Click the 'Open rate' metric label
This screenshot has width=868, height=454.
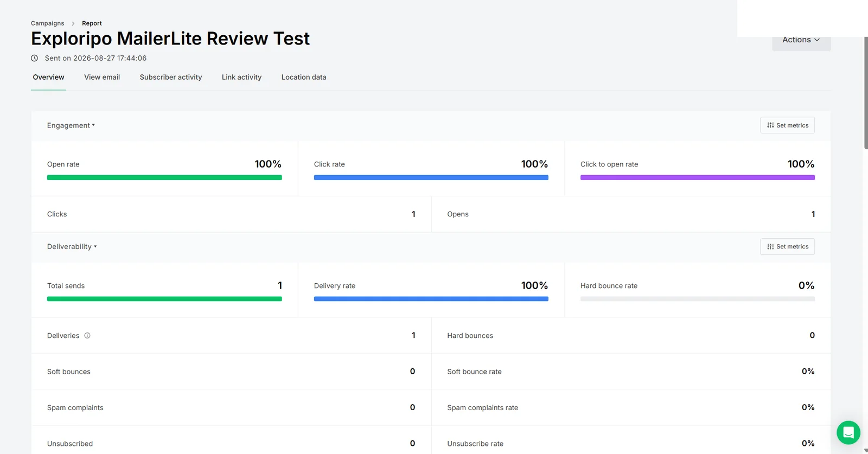pyautogui.click(x=63, y=164)
